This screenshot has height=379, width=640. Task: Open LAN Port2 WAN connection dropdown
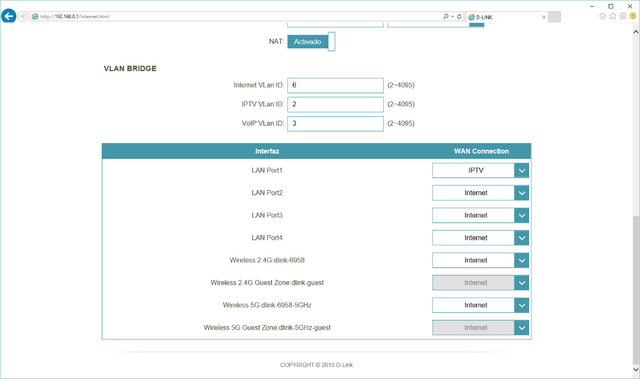480,193
